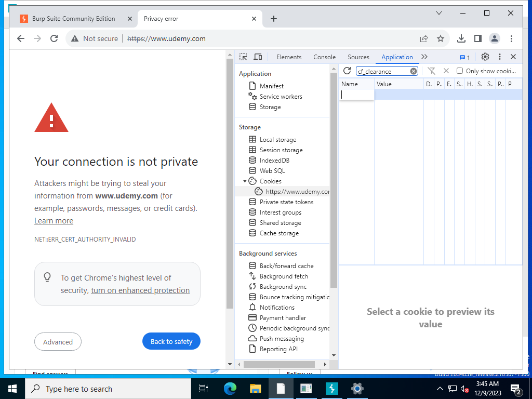Click delete selected cookie X icon
This screenshot has width=532, height=399.
coord(446,71)
